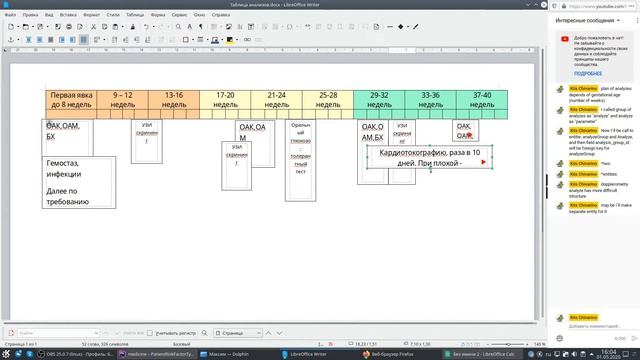The height and width of the screenshot is (360, 640).
Task: Click the yellow background color icon
Action: coord(230,40)
